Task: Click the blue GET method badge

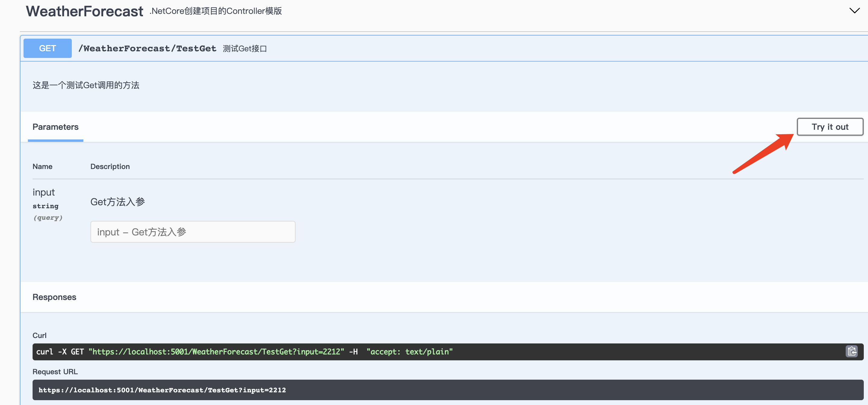Action: pos(48,48)
